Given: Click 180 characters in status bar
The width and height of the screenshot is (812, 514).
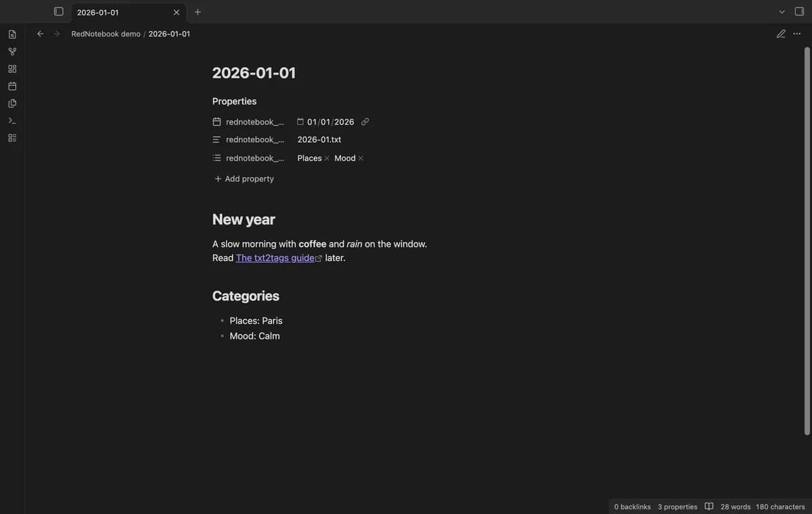Looking at the screenshot, I should pos(780,507).
